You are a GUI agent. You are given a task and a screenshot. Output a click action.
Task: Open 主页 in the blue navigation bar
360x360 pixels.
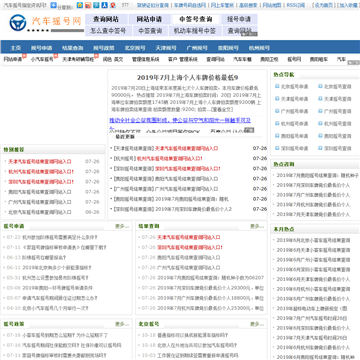[x=16, y=48]
